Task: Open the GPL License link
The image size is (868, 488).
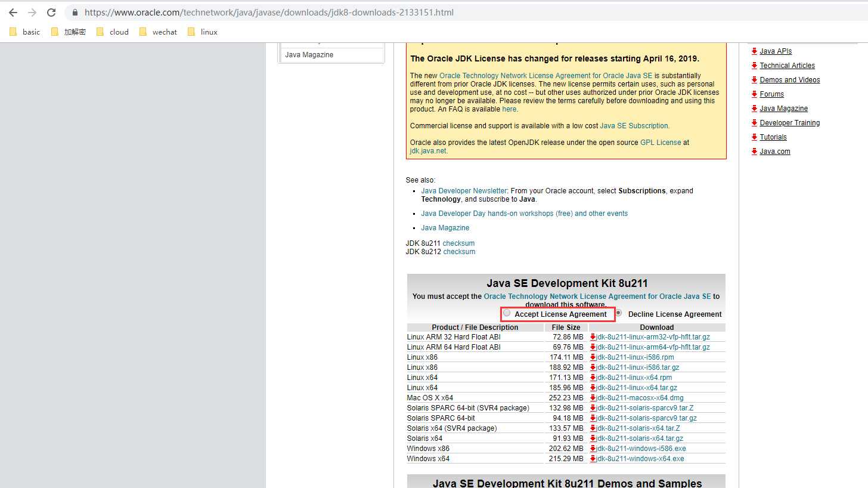Action: 661,143
